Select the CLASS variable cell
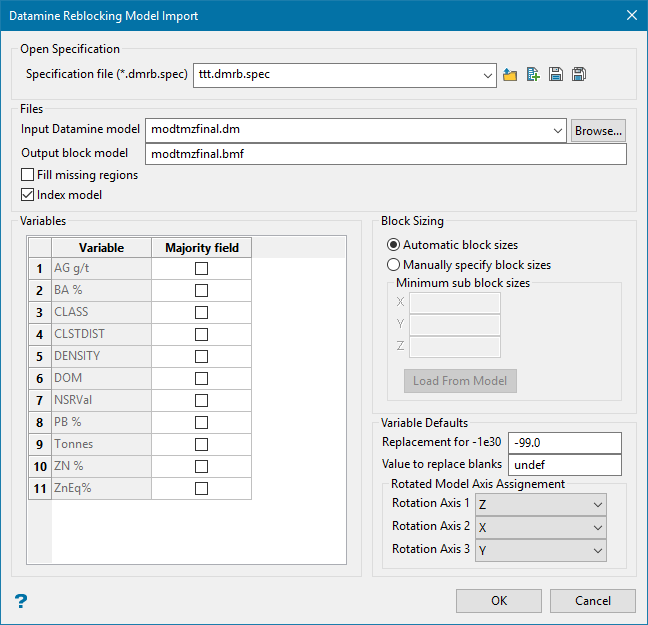 101,312
